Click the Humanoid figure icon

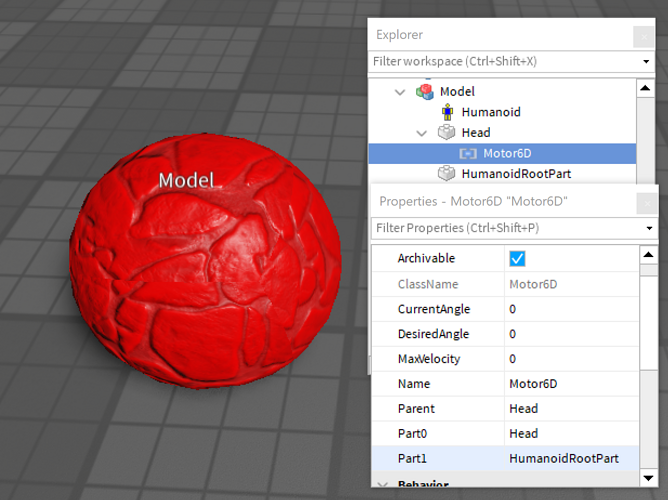point(447,112)
